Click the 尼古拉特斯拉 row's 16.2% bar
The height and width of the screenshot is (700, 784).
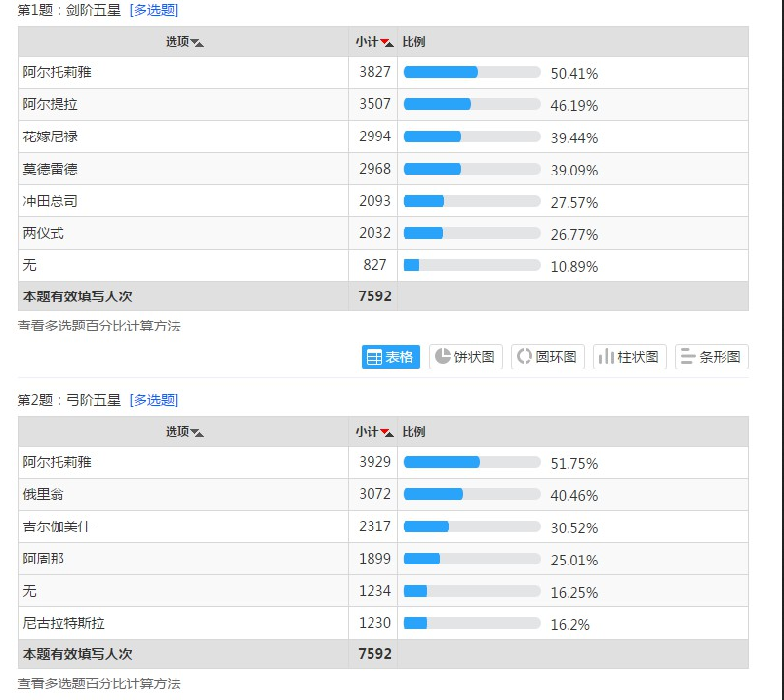pos(472,623)
